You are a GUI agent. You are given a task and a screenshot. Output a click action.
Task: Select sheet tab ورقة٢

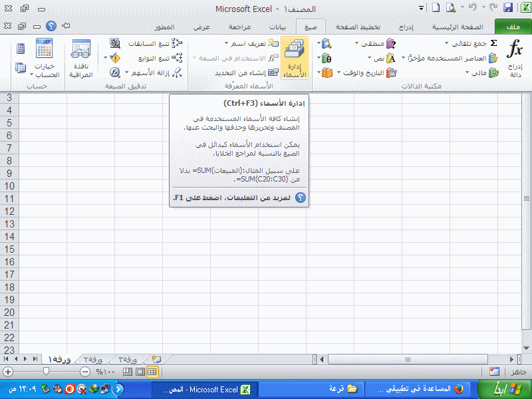[x=93, y=359]
